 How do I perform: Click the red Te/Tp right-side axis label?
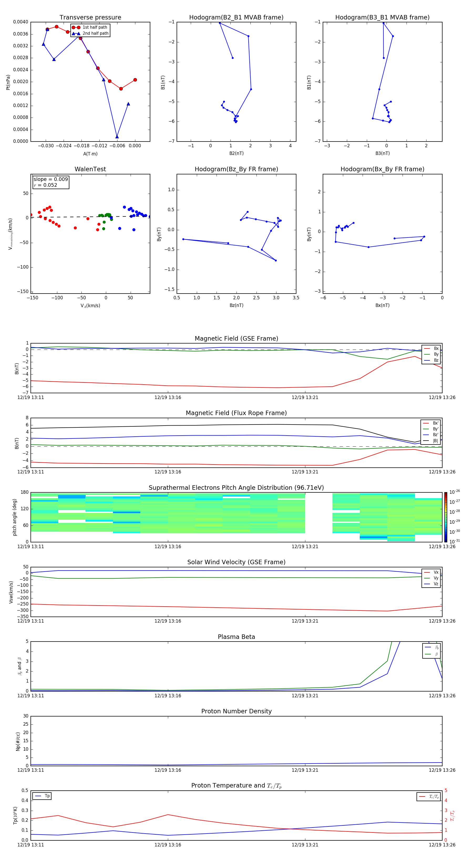[453, 816]
